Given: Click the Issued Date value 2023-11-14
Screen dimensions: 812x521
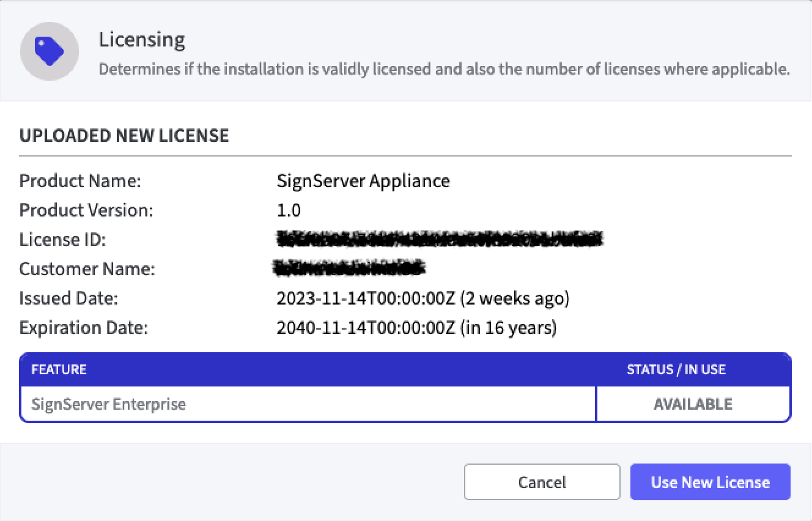Looking at the screenshot, I should 423,298.
